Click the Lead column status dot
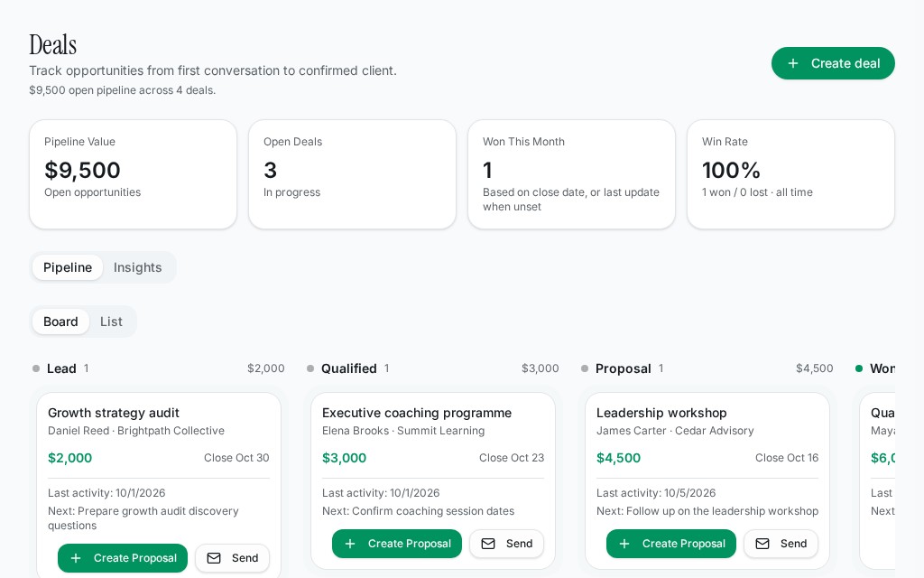This screenshot has height=578, width=924. (x=36, y=368)
